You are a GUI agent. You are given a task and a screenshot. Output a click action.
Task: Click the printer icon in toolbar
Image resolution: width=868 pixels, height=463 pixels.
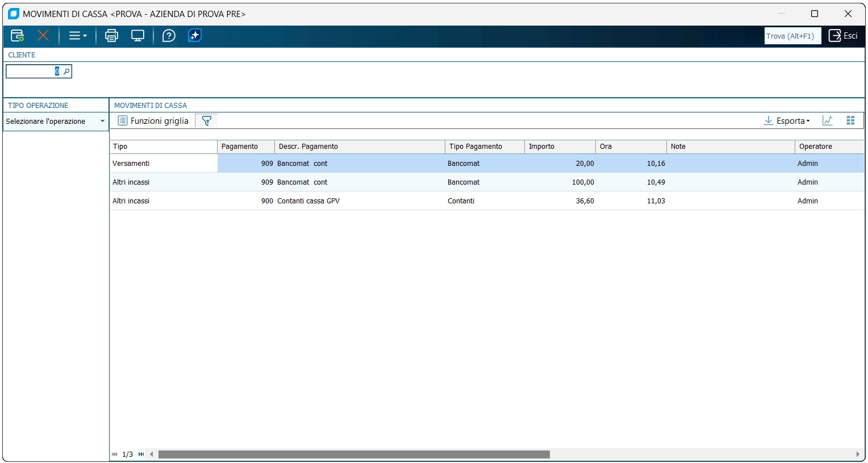click(x=111, y=36)
